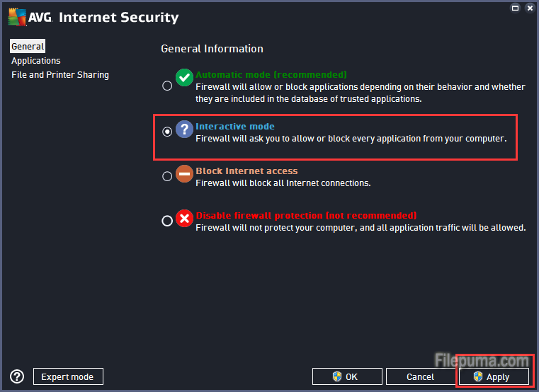539x392 pixels.
Task: Click the Interactive mode heading text
Action: pyautogui.click(x=235, y=127)
